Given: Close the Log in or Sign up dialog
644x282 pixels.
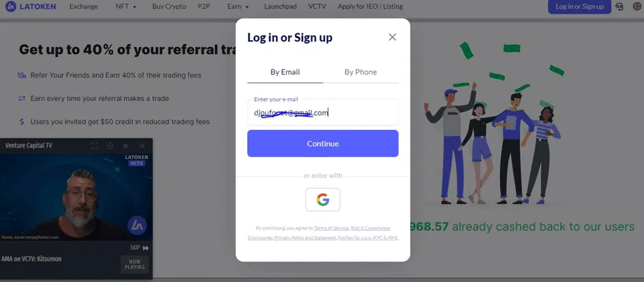Looking at the screenshot, I should (x=393, y=37).
